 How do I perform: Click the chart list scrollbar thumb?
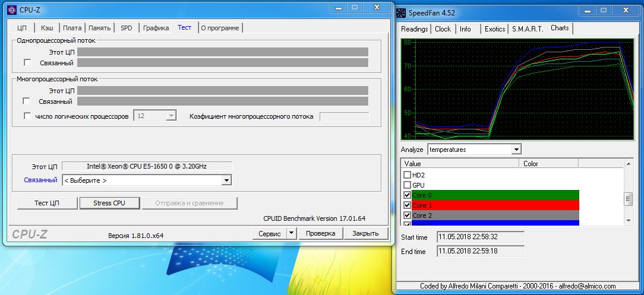[628, 199]
